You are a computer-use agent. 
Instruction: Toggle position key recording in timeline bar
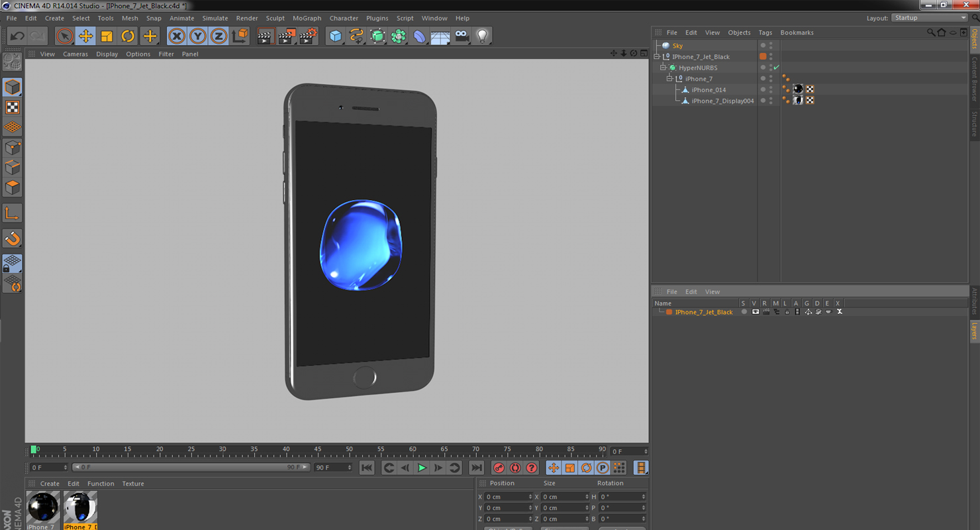point(554,468)
